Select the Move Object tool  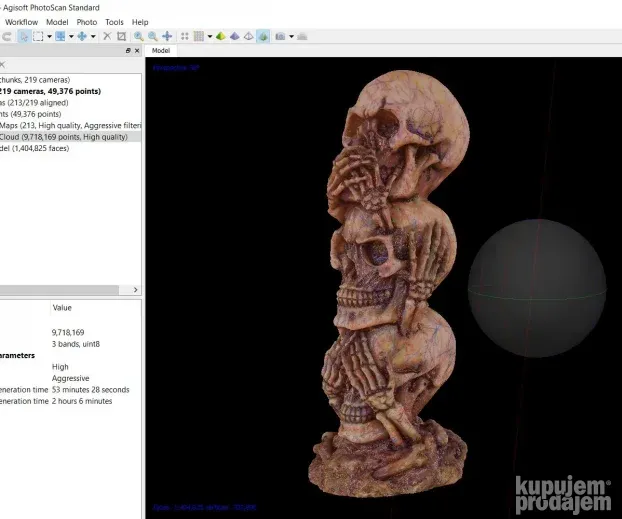(x=82, y=37)
